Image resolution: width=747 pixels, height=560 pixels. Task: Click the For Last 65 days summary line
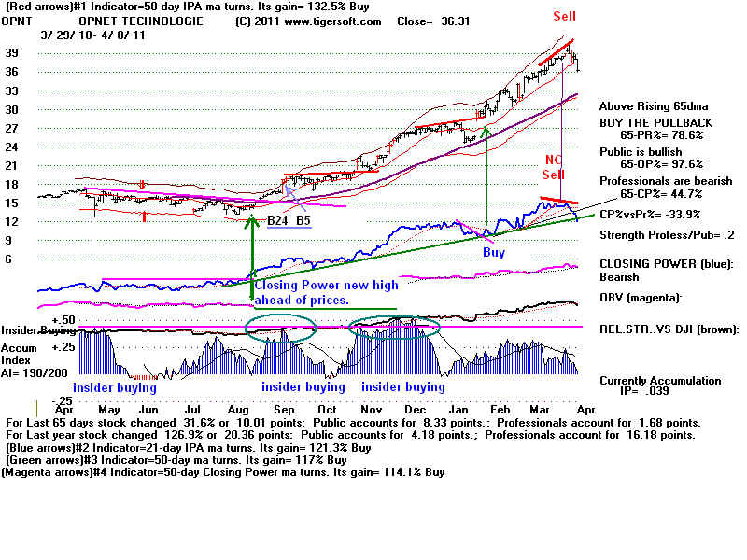[353, 423]
